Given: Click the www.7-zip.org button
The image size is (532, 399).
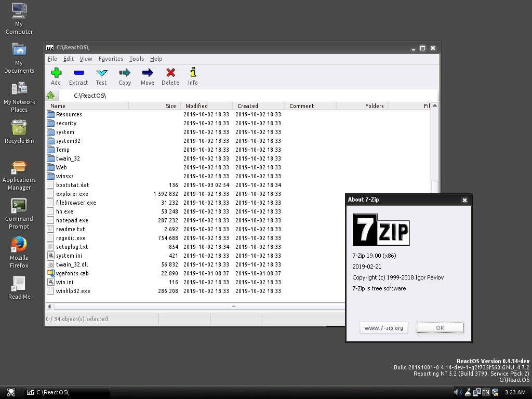Looking at the screenshot, I should point(384,328).
